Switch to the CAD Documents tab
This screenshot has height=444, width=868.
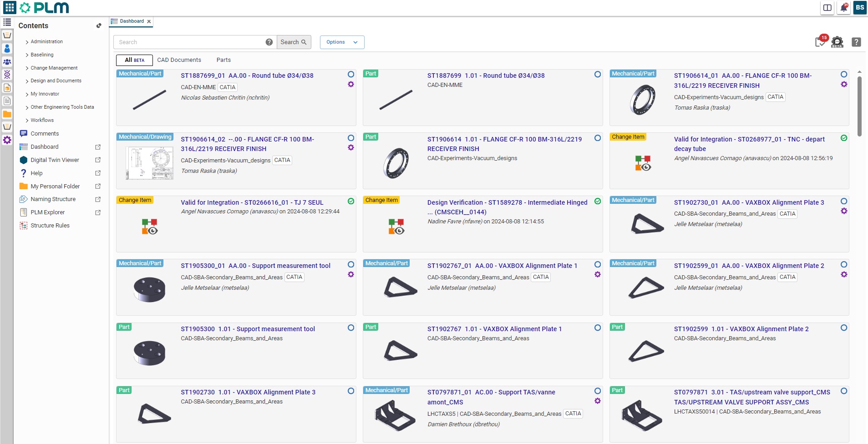tap(179, 60)
